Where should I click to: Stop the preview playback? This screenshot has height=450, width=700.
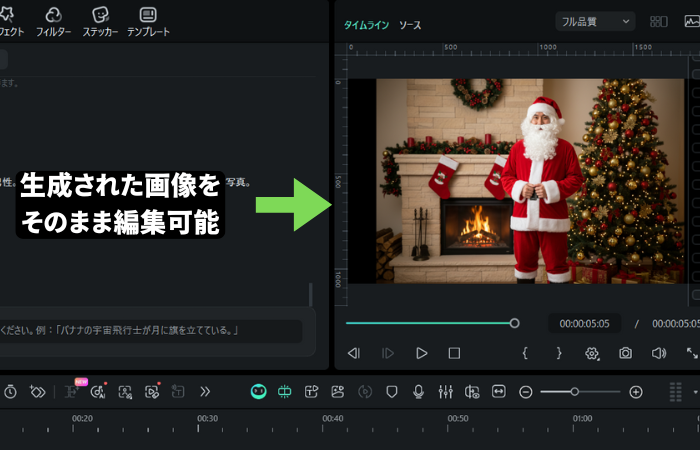454,354
